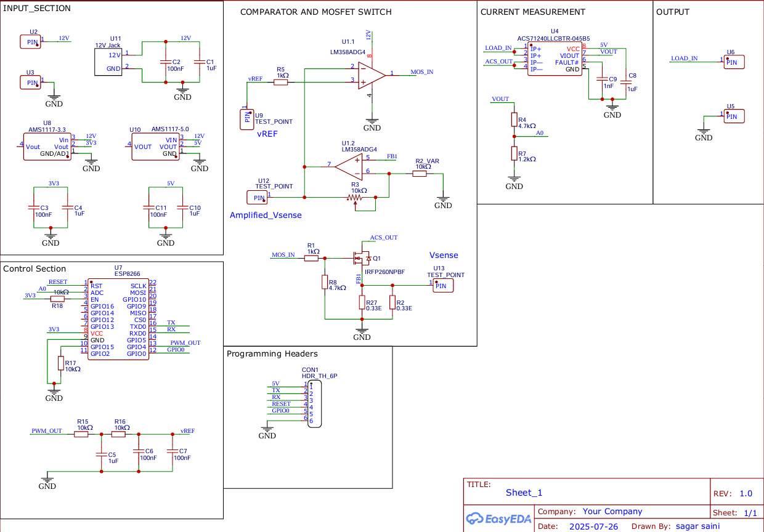This screenshot has width=764, height=532.
Task: Select resistor R5 1kΩ near vREF
Action: (280, 81)
